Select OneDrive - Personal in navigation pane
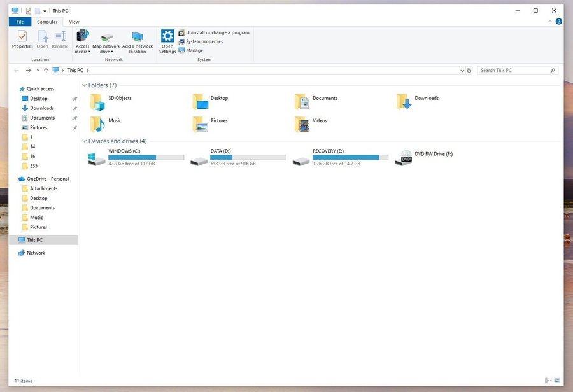 click(48, 179)
